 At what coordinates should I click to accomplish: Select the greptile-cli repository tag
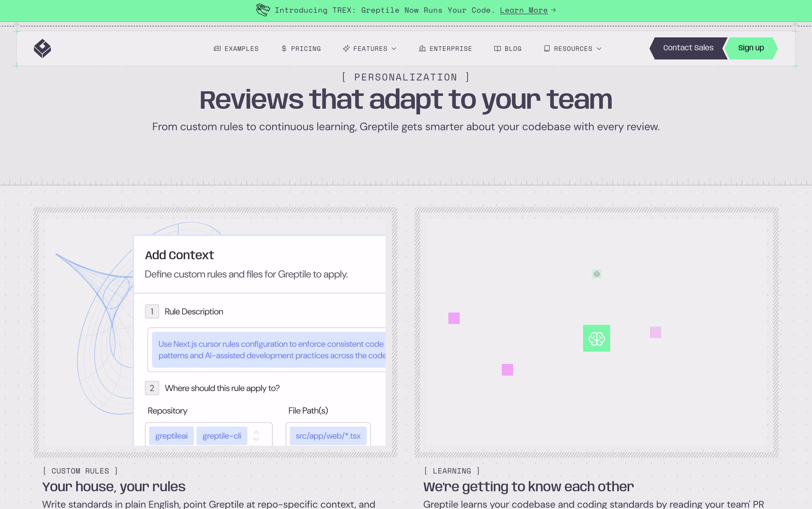click(222, 436)
